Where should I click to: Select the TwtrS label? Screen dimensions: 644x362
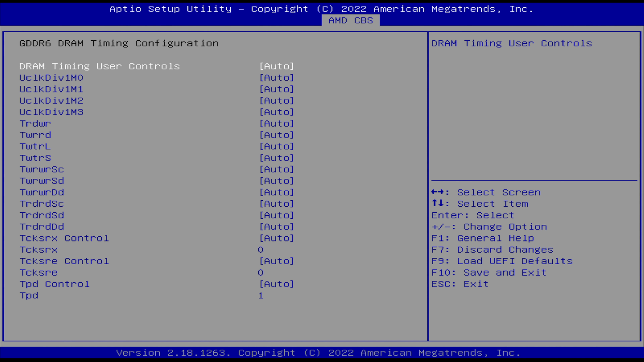35,158
